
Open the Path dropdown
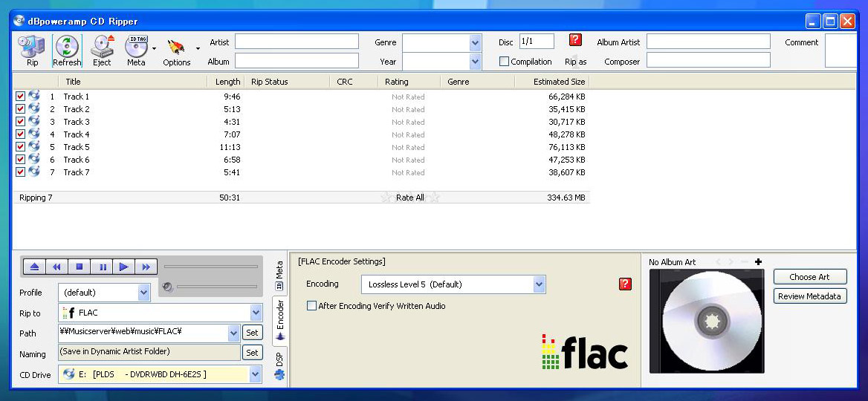(x=233, y=333)
